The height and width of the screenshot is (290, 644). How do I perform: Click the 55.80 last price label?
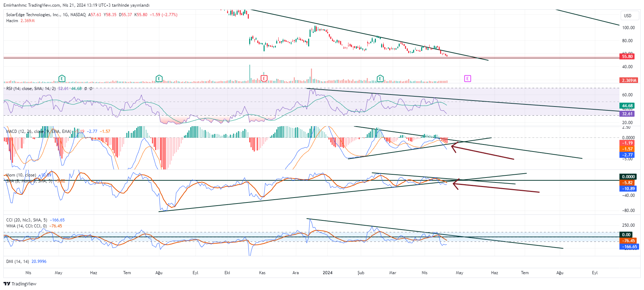627,56
